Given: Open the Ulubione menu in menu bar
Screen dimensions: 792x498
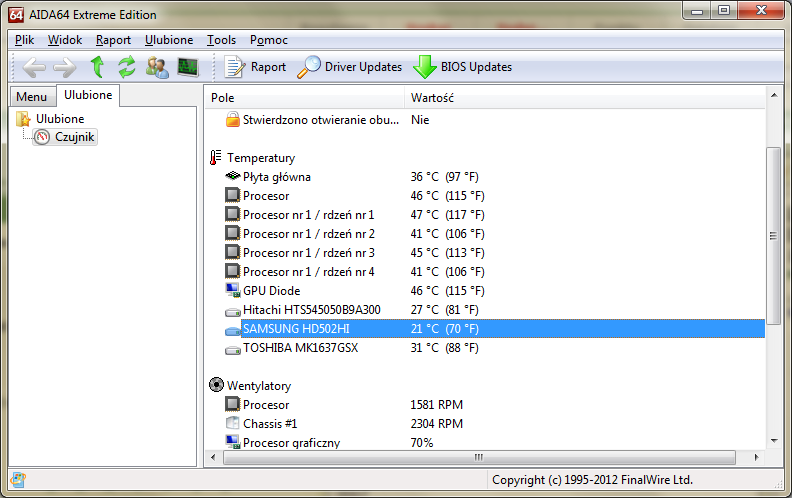Looking at the screenshot, I should 169,40.
